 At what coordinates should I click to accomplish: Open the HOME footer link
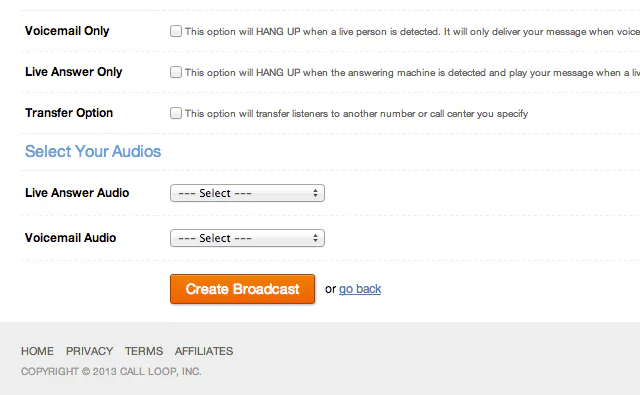(38, 351)
